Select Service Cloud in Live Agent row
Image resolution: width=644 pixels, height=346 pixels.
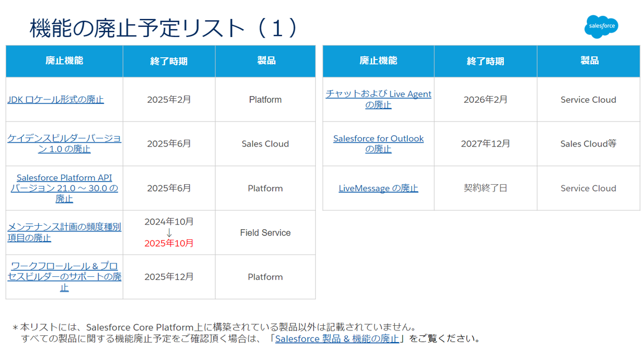coord(588,99)
